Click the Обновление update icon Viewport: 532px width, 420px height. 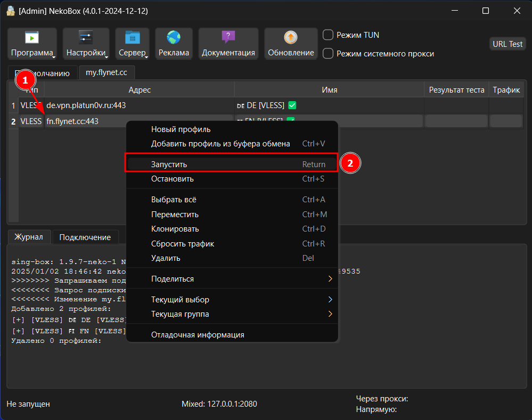click(291, 38)
